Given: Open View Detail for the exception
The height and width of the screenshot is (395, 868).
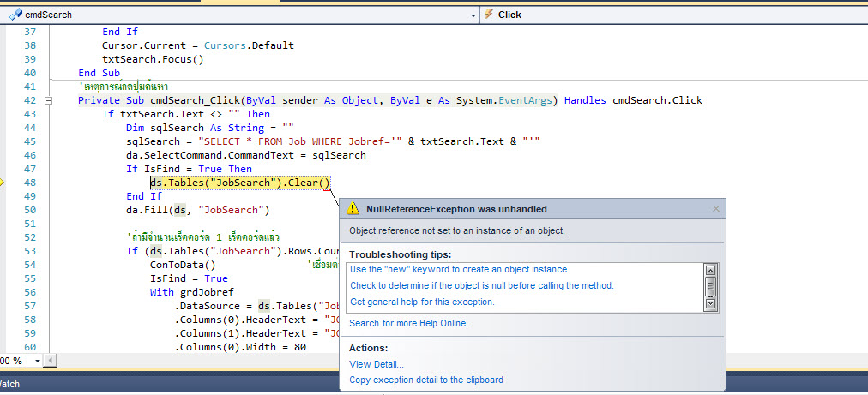Looking at the screenshot, I should (377, 364).
